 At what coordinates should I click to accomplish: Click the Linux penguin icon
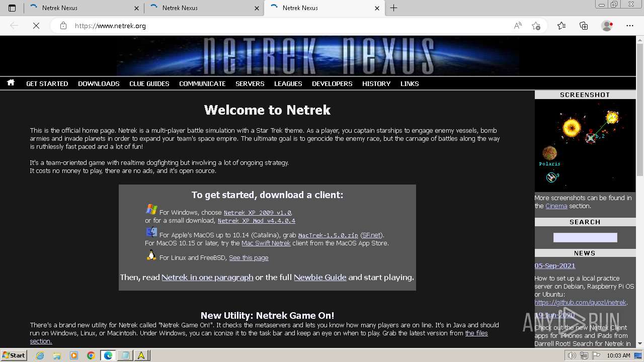(151, 255)
